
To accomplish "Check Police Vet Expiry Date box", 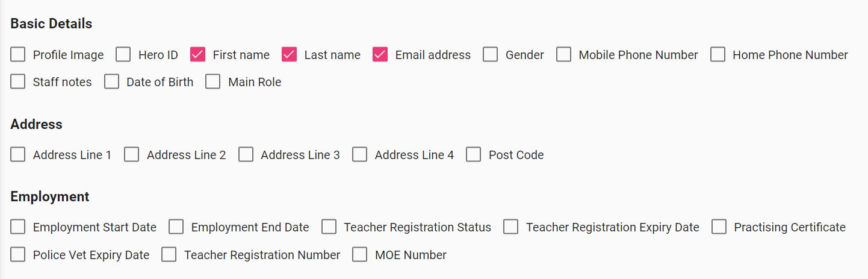I will (18, 255).
